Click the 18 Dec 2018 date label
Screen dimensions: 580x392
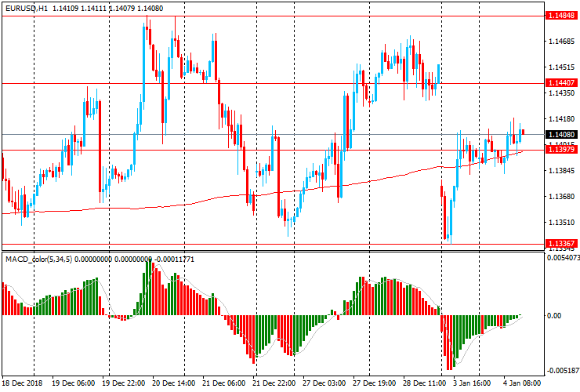23,385
